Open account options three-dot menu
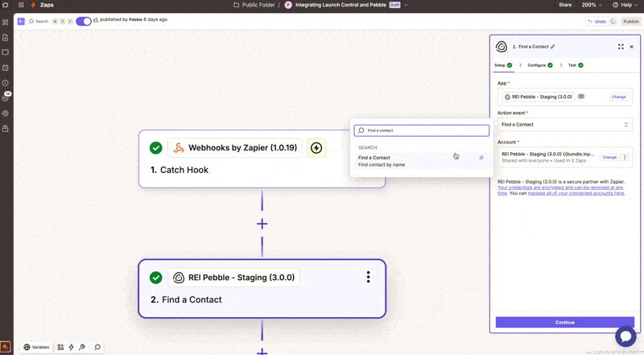 click(x=625, y=157)
